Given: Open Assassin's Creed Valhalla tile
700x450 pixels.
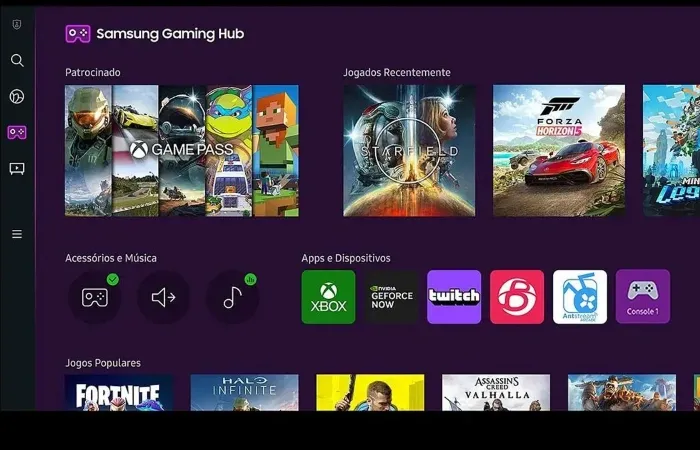Looking at the screenshot, I should (x=496, y=392).
